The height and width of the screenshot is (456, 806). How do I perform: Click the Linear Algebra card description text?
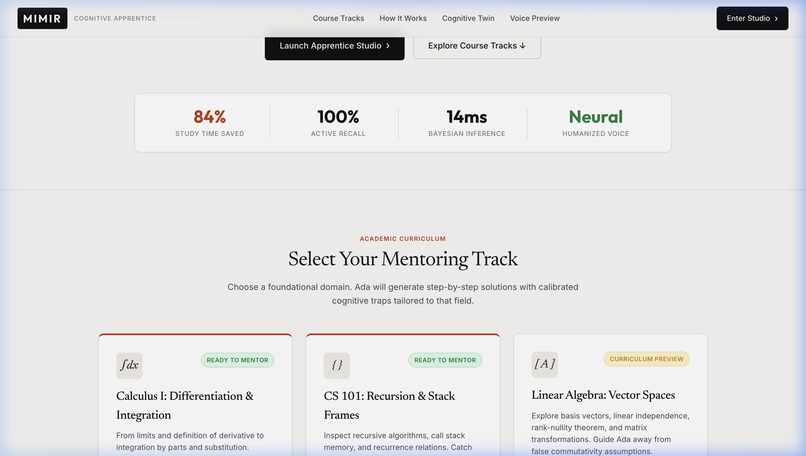(611, 433)
